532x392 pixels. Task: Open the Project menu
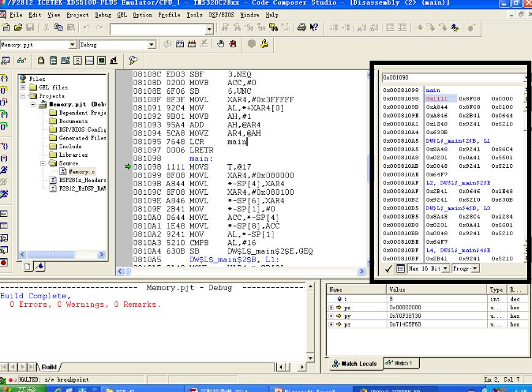point(77,15)
